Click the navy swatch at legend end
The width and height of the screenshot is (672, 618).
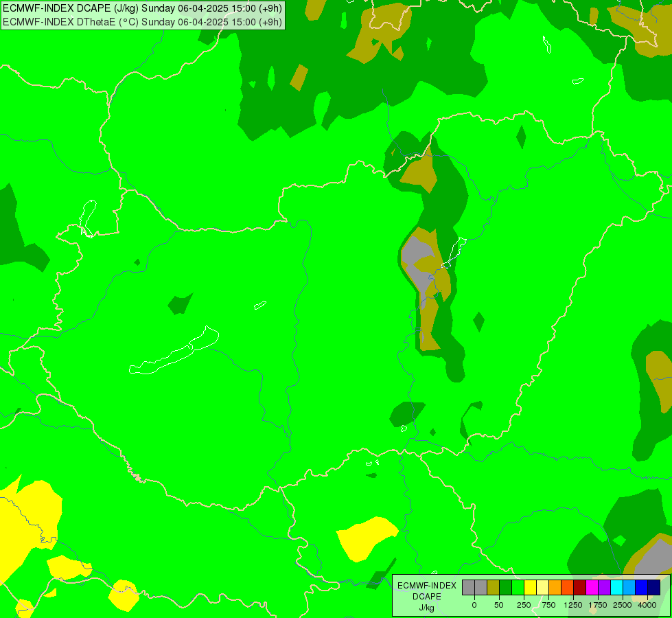(x=654, y=588)
